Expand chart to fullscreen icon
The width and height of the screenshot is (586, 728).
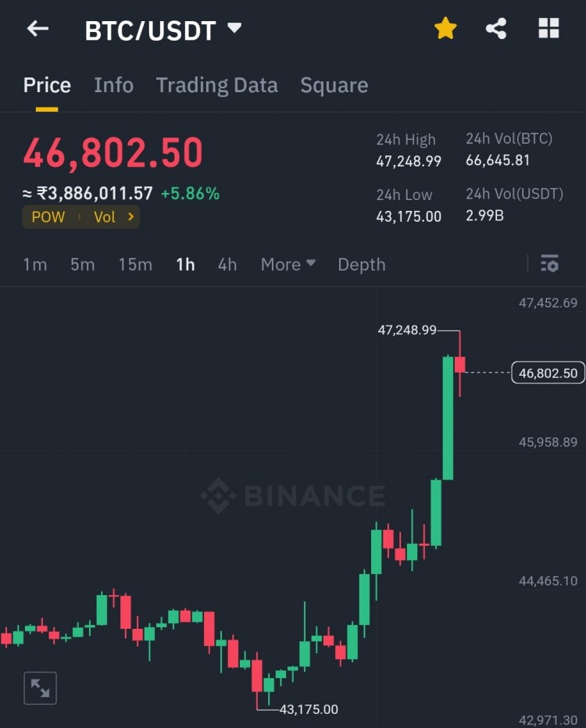click(x=40, y=688)
